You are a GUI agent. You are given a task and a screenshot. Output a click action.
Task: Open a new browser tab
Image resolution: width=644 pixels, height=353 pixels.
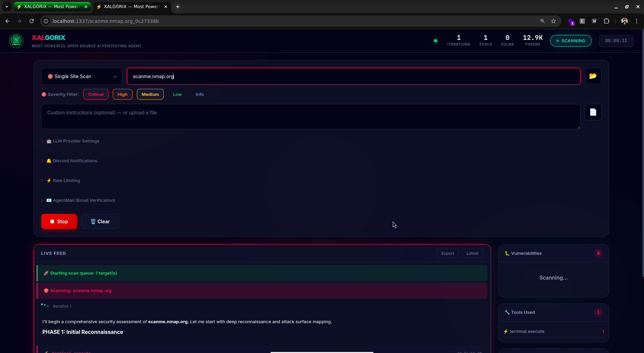coord(178,7)
